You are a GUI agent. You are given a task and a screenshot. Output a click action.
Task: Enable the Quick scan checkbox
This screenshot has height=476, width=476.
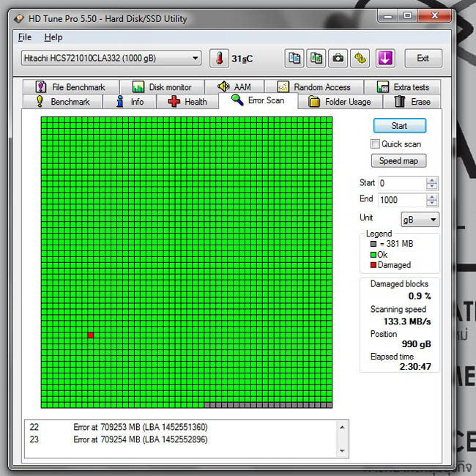pyautogui.click(x=375, y=144)
